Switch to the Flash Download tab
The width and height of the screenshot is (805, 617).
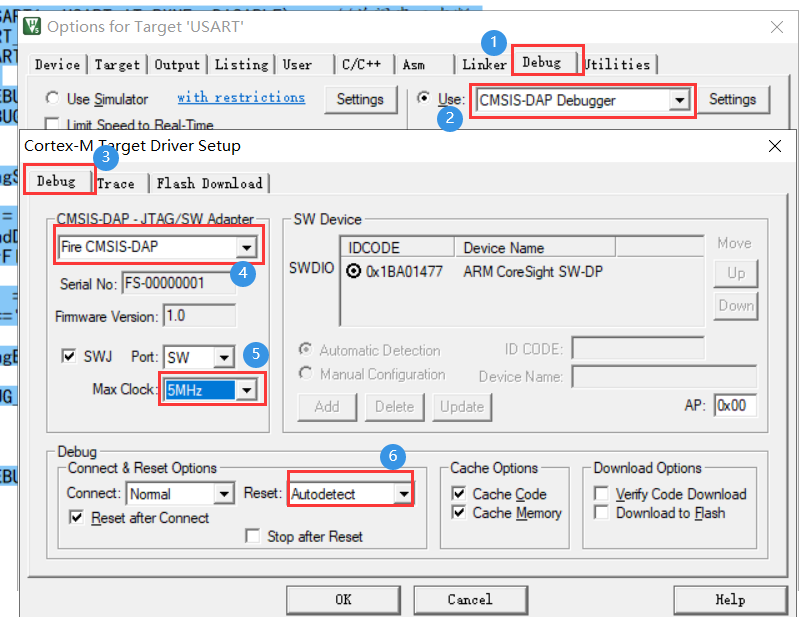[x=209, y=183]
